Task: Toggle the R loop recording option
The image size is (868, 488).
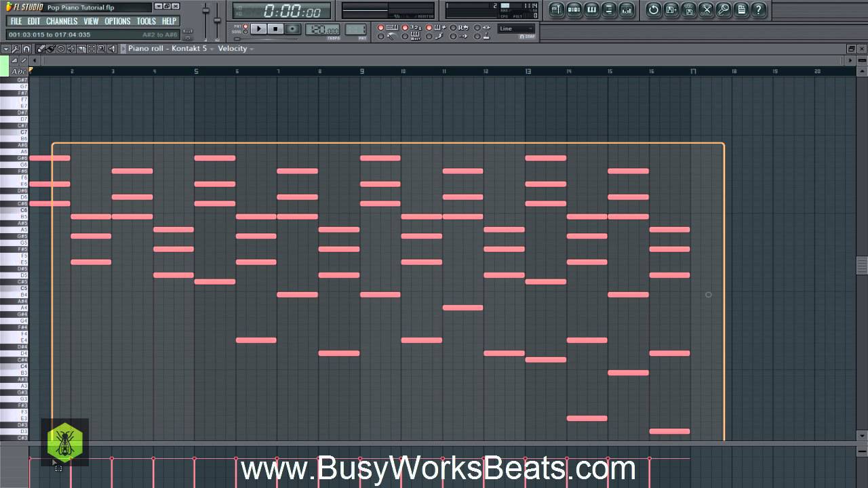Action: coord(453,27)
